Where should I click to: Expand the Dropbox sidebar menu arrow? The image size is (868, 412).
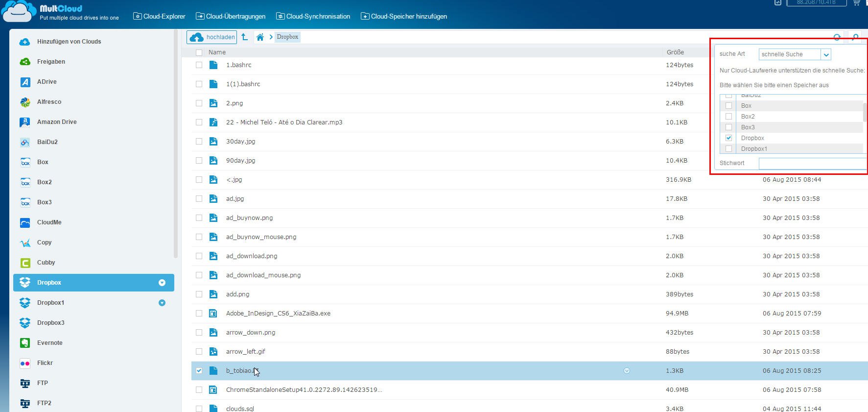tap(162, 283)
